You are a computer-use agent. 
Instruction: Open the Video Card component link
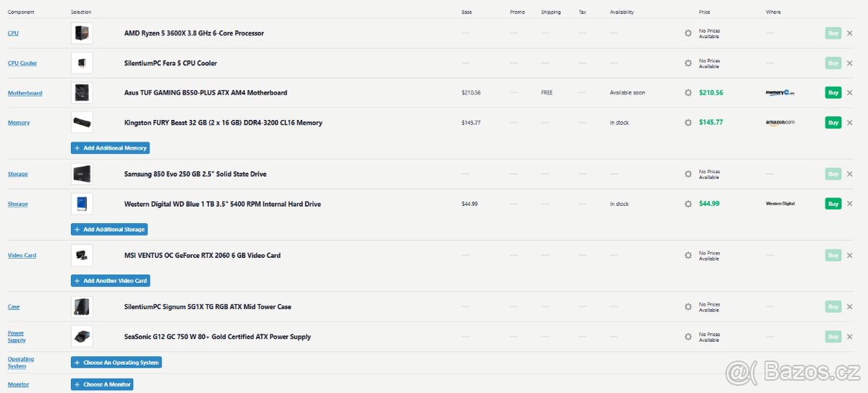pos(22,255)
